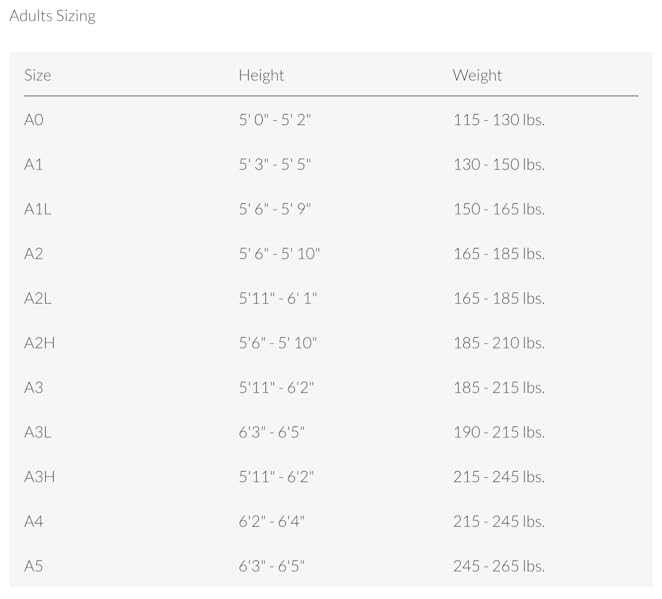Screen dimensions: 662x599
Task: Click the A3 size label
Action: [x=34, y=387]
